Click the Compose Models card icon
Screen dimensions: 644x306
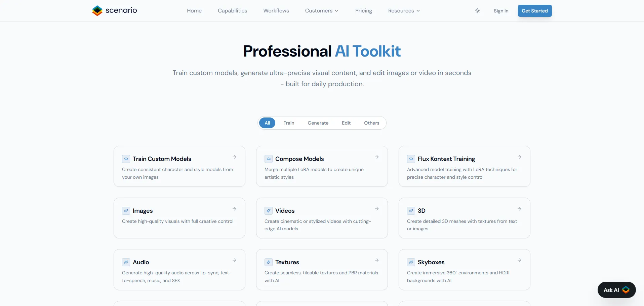(x=269, y=159)
